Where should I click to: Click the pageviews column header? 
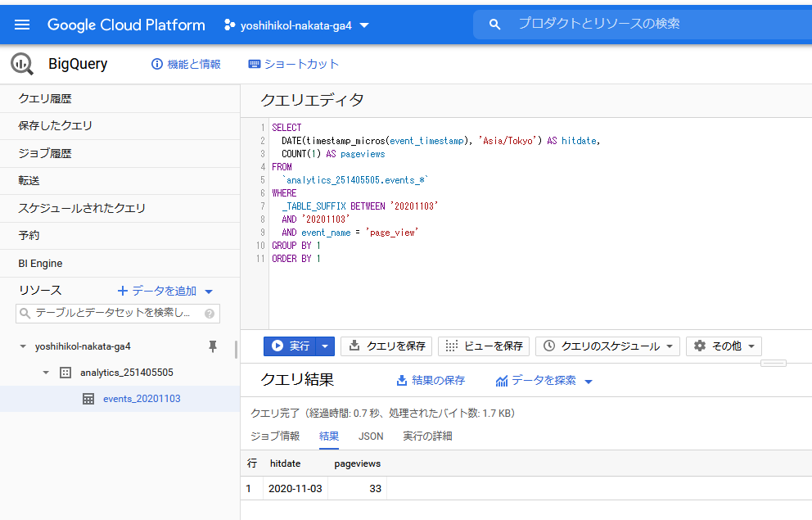[x=358, y=463]
